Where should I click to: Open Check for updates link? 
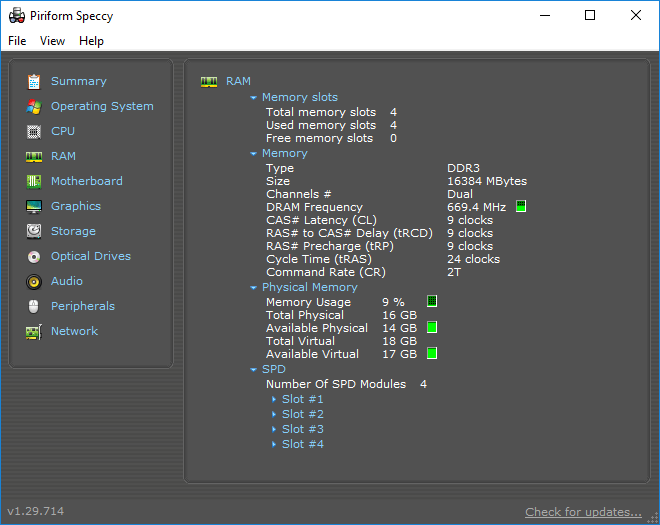[583, 512]
